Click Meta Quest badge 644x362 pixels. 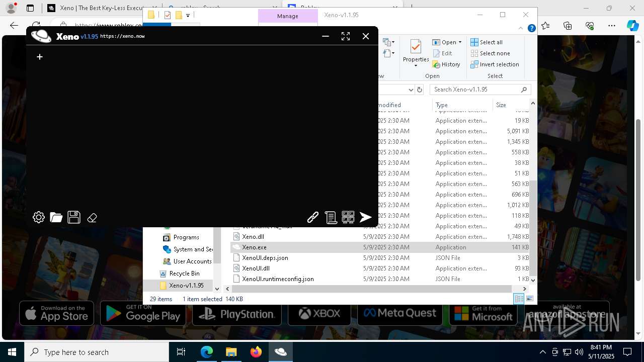coord(399,313)
